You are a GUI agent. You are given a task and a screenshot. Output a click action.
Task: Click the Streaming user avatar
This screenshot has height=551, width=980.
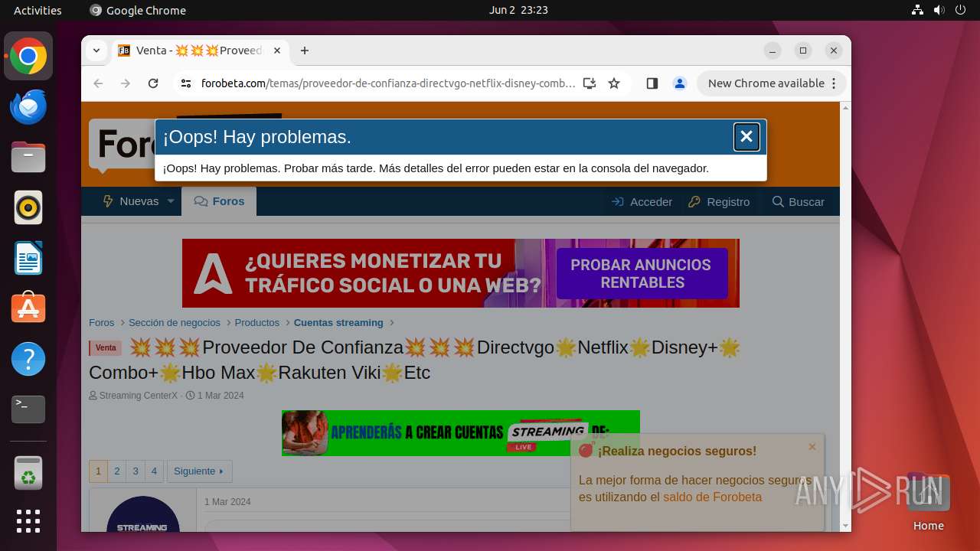tap(143, 514)
